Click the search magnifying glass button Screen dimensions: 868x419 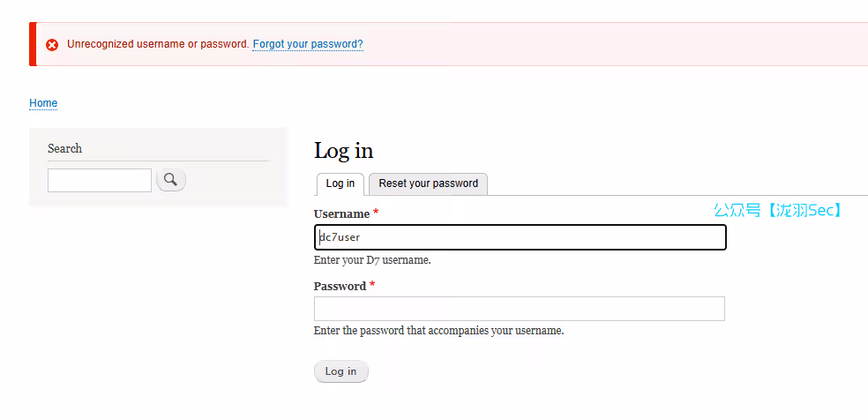point(171,180)
